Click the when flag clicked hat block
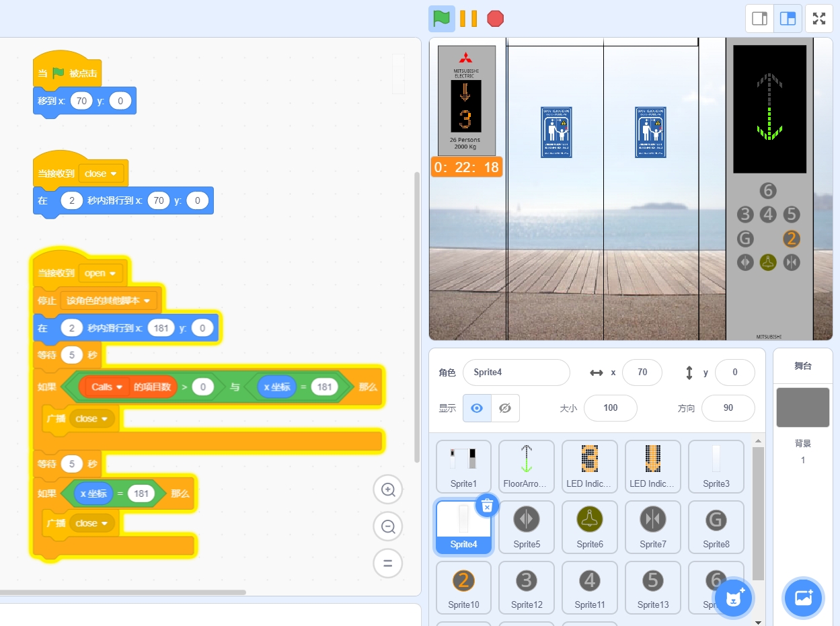 pyautogui.click(x=67, y=71)
